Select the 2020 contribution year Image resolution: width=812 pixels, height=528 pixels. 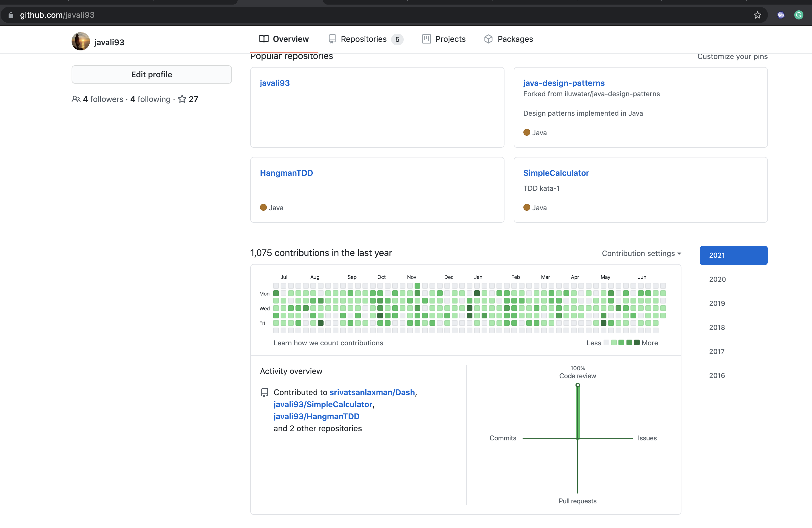click(x=717, y=279)
